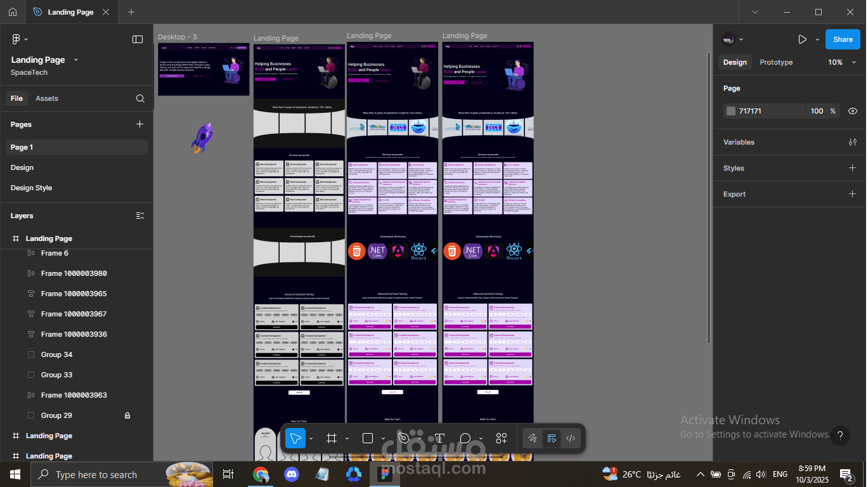Screen dimensions: 868x487
Task: Open the Help question mark button
Action: [x=840, y=436]
